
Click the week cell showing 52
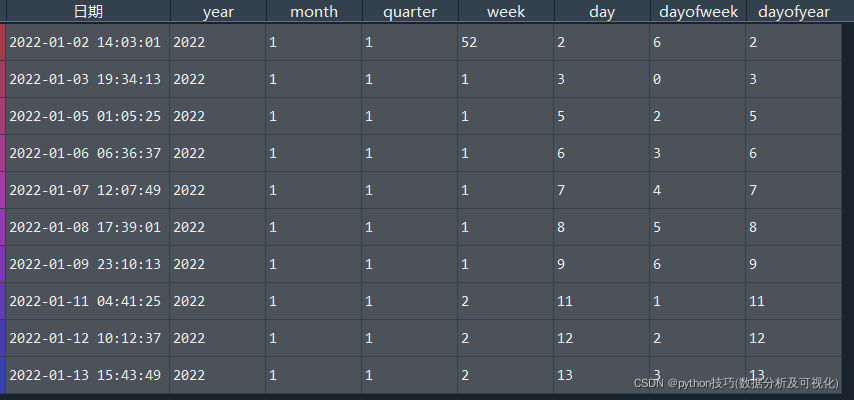pyautogui.click(x=506, y=42)
